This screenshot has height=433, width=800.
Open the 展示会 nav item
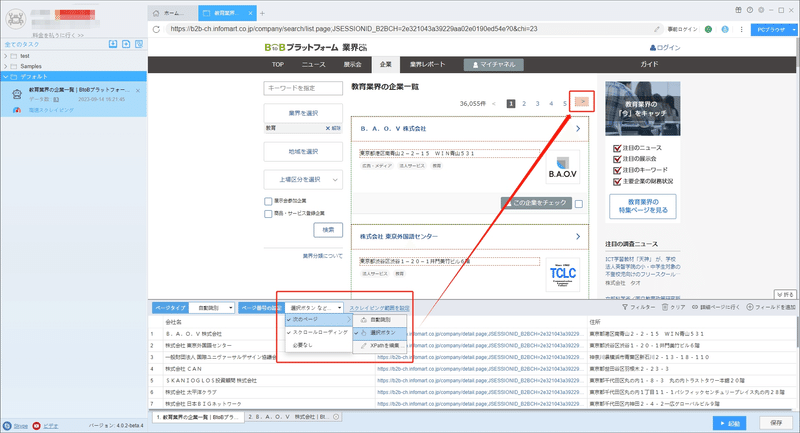pyautogui.click(x=352, y=64)
